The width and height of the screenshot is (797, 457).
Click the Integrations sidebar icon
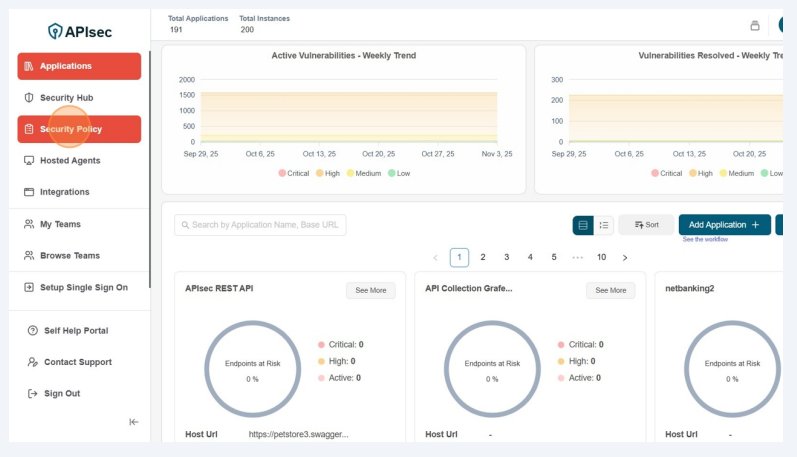[x=29, y=192]
